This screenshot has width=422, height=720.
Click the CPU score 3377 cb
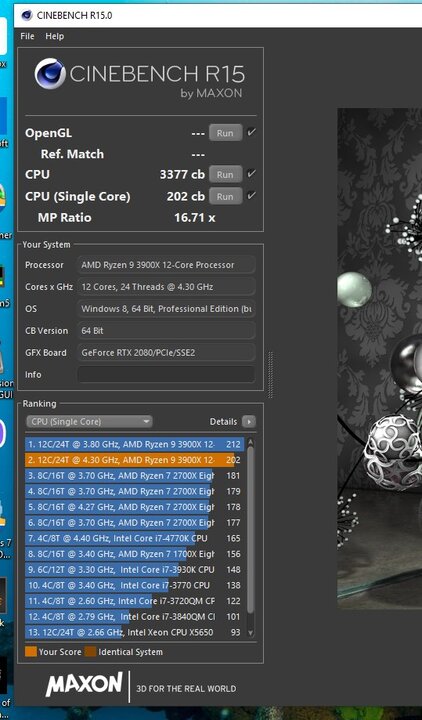tap(182, 174)
